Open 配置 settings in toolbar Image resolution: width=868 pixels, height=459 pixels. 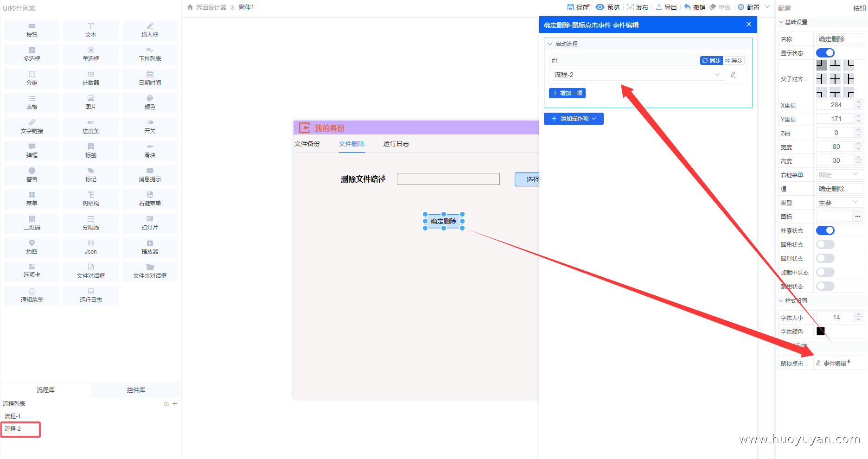click(x=748, y=7)
